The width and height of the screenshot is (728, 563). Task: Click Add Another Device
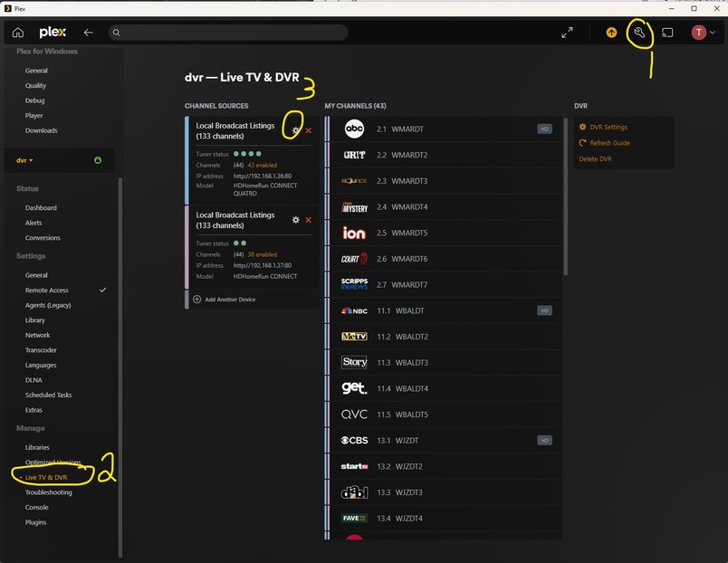click(225, 300)
